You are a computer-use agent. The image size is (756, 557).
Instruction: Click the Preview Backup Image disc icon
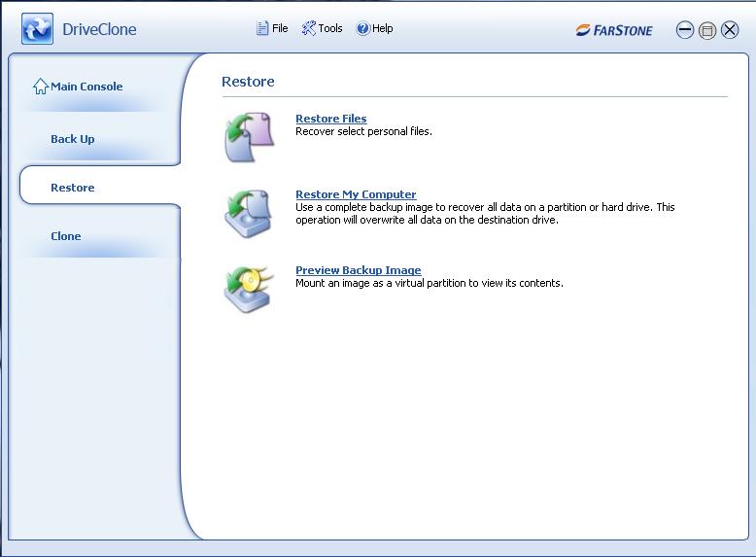point(249,289)
